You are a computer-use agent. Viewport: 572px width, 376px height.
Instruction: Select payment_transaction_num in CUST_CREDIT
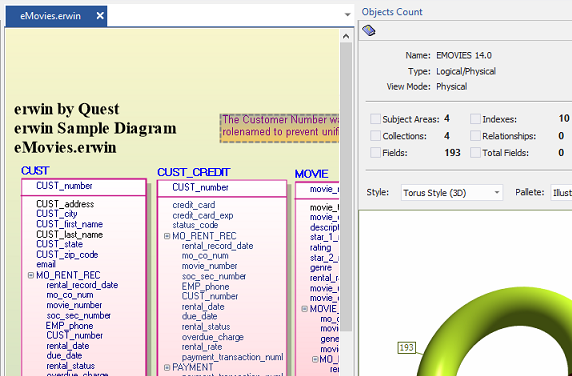tap(232, 357)
